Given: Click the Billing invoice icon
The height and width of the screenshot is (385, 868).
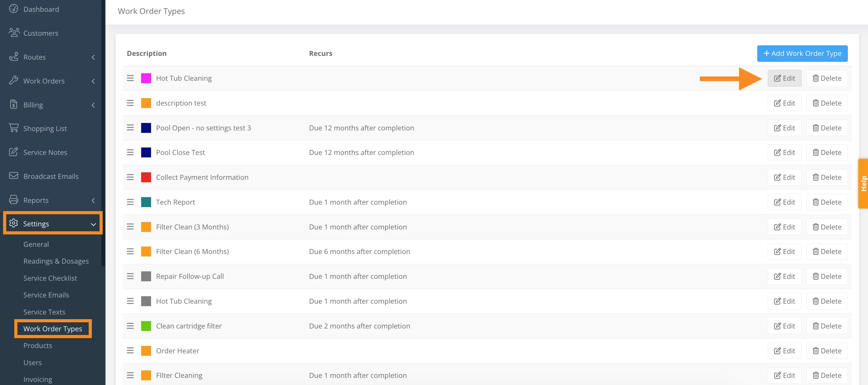Looking at the screenshot, I should 13,104.
